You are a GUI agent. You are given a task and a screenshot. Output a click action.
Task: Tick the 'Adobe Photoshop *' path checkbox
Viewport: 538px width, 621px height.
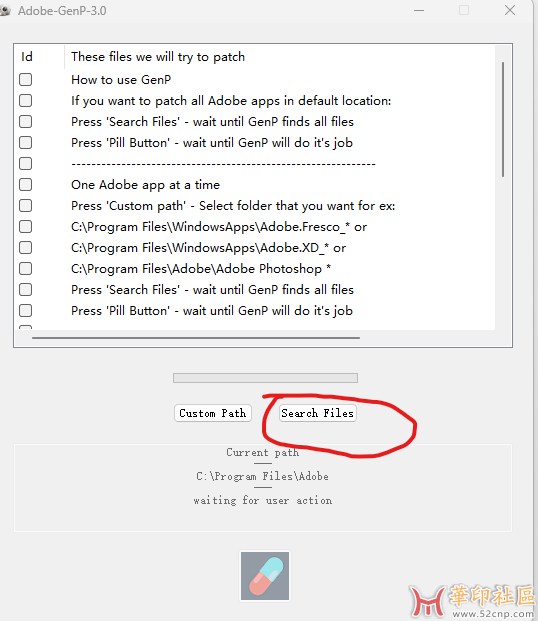click(26, 269)
